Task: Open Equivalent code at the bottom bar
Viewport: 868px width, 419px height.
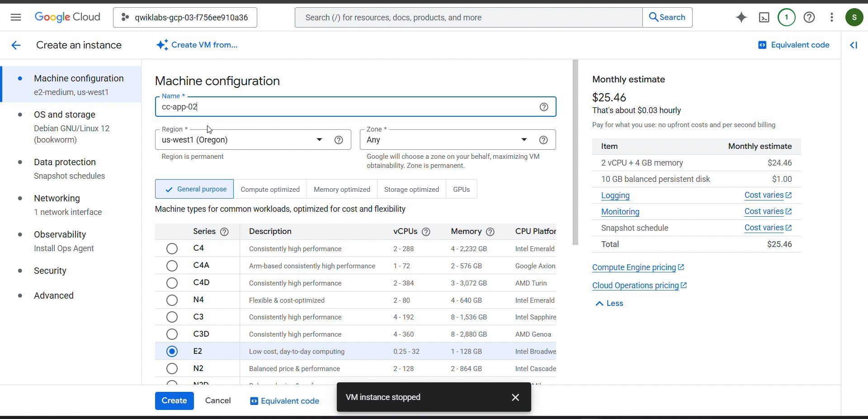Action: 285,401
